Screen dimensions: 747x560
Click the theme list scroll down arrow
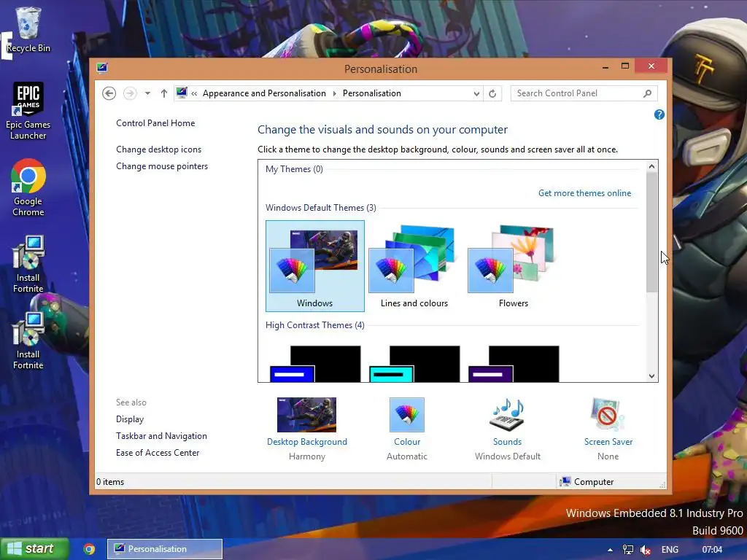651,376
